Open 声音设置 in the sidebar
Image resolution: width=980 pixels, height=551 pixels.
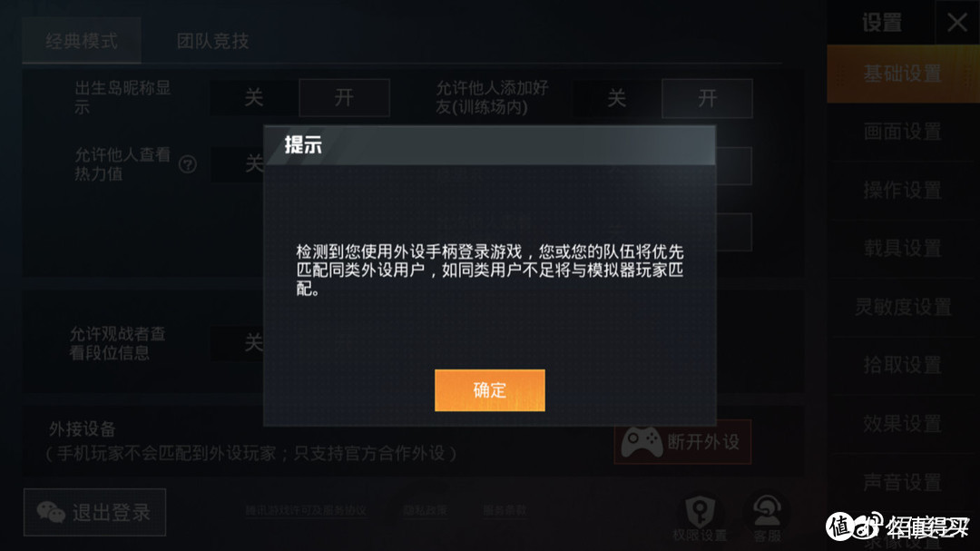903,482
